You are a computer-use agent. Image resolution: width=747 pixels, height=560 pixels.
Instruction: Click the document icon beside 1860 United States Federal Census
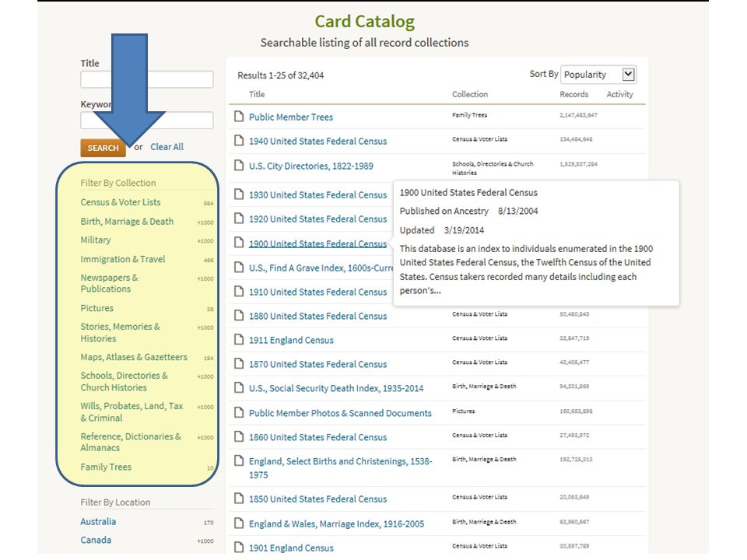click(239, 436)
